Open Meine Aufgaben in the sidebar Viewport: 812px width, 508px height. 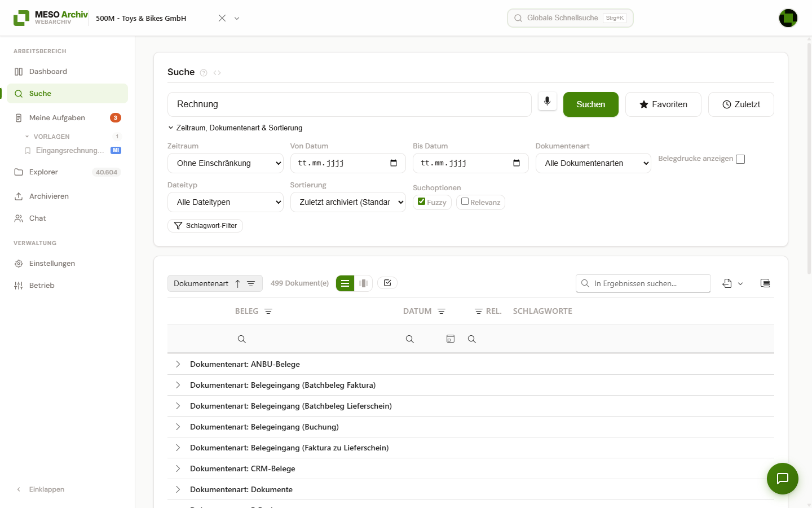point(68,118)
